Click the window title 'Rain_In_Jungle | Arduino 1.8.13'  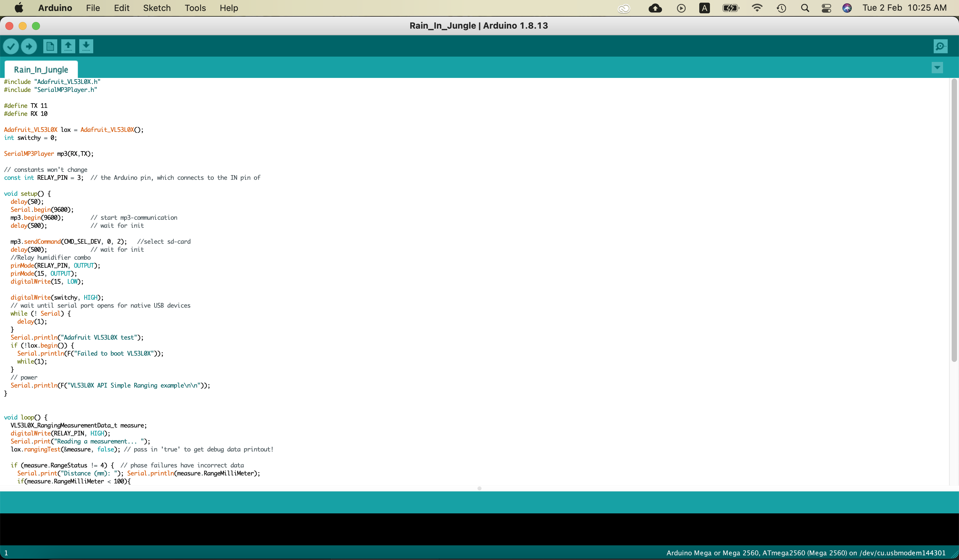(x=479, y=26)
